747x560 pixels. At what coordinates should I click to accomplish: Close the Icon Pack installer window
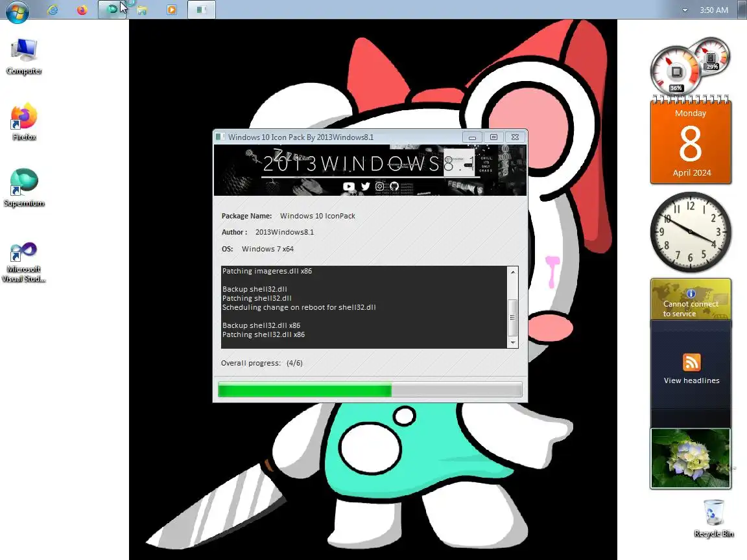515,137
